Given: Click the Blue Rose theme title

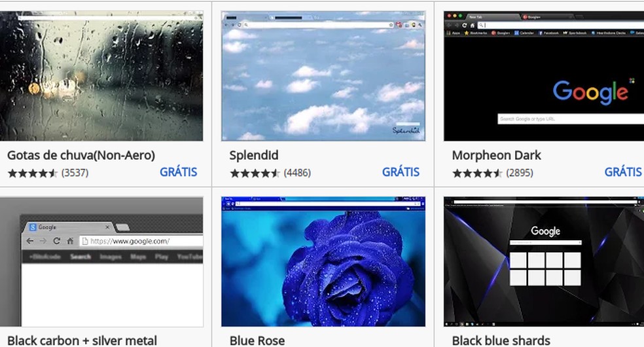Looking at the screenshot, I should pyautogui.click(x=257, y=340).
